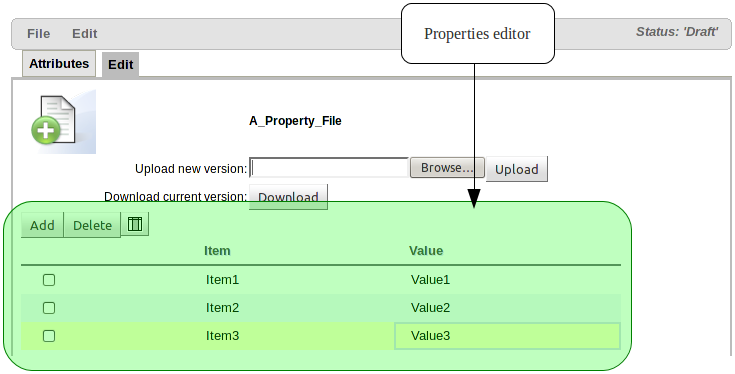Open the File menu
The image size is (735, 374).
pos(38,34)
